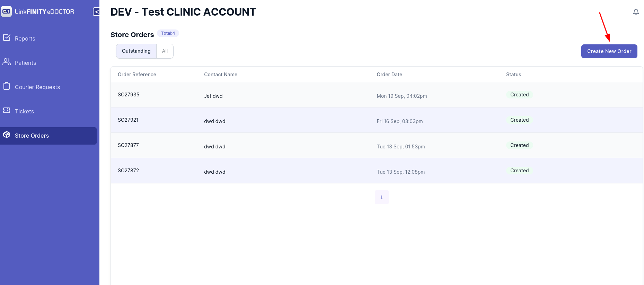Click the LinkFINITY eDOCTOR logo icon
This screenshot has height=285, width=644.
(6, 11)
